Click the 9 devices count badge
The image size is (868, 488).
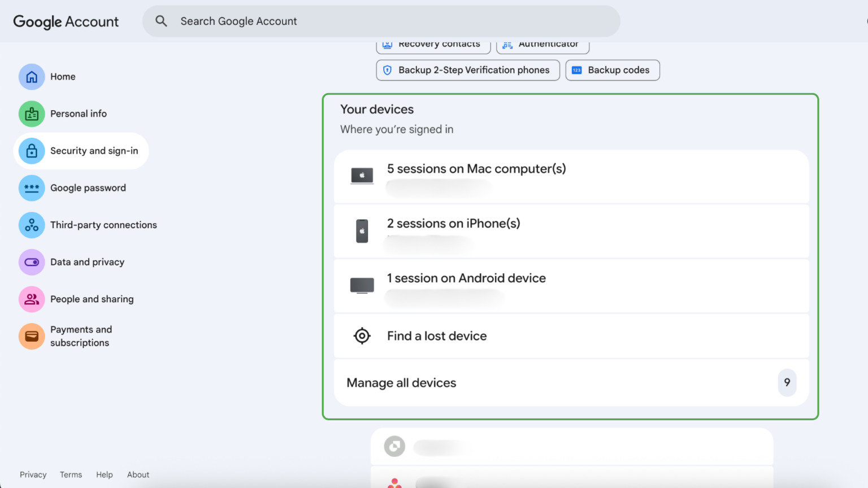point(787,383)
